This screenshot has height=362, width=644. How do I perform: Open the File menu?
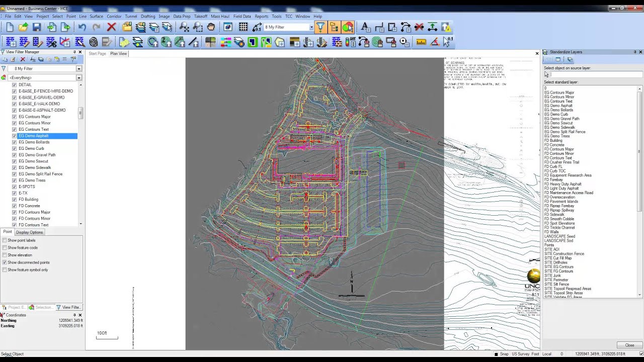(8, 17)
